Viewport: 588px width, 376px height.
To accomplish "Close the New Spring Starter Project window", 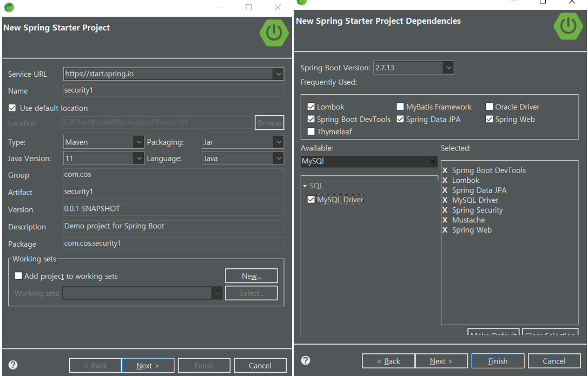I will pyautogui.click(x=278, y=7).
